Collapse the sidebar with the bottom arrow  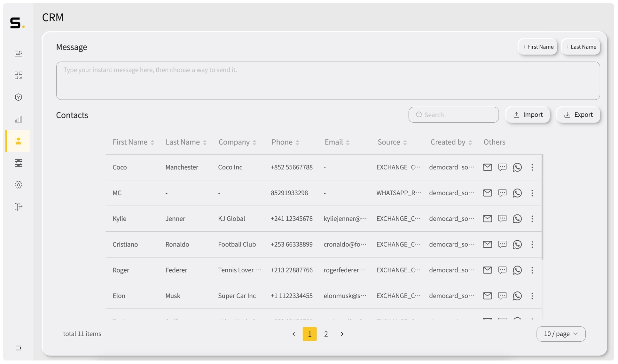[x=18, y=348]
